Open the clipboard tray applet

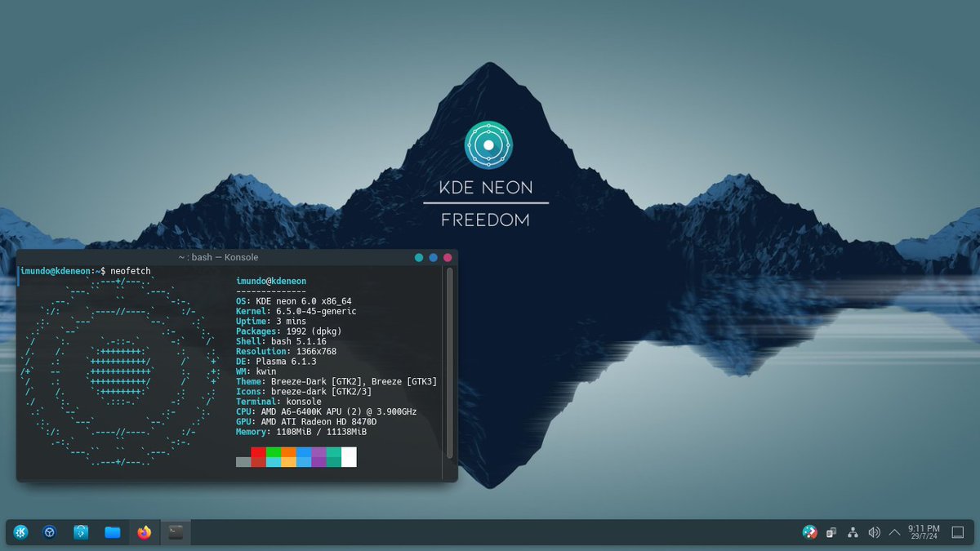pos(831,532)
